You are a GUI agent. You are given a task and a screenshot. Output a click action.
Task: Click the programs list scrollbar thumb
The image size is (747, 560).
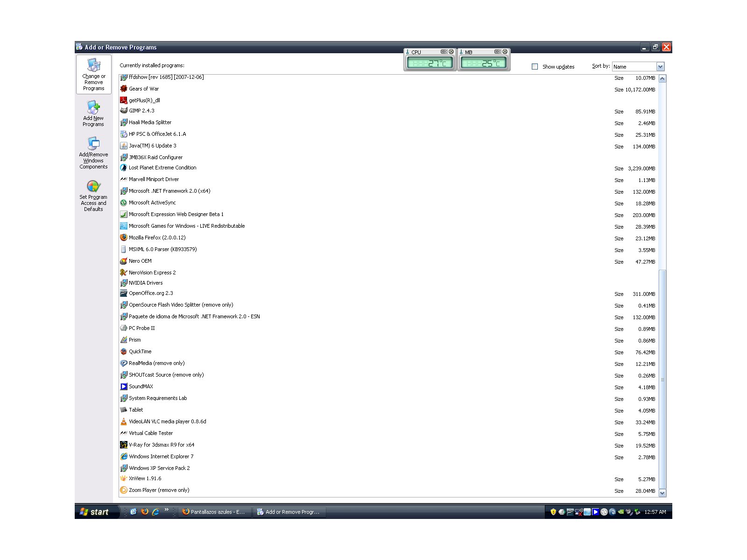pos(662,379)
